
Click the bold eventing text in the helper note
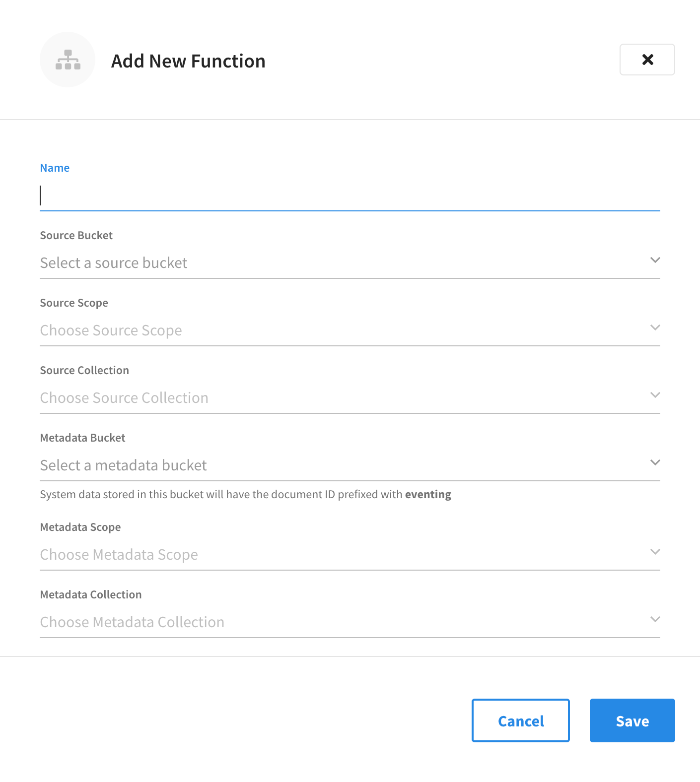428,494
